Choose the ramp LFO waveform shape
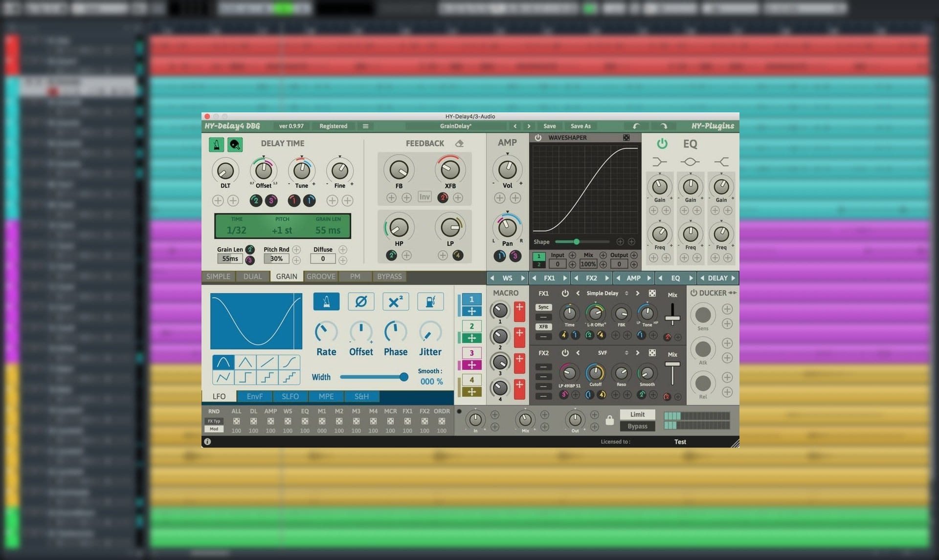 (267, 362)
